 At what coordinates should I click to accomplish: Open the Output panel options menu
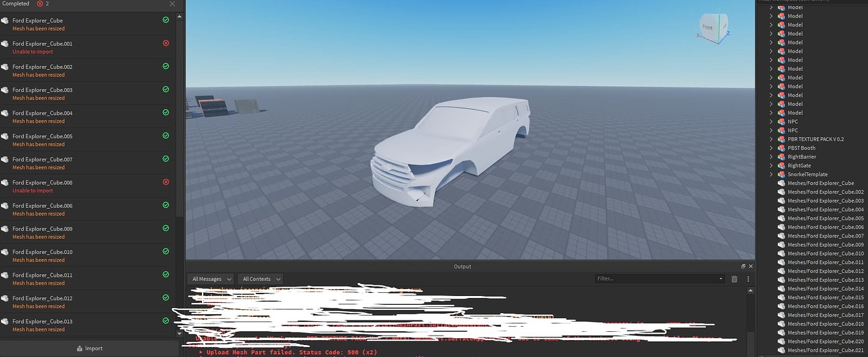coord(748,278)
